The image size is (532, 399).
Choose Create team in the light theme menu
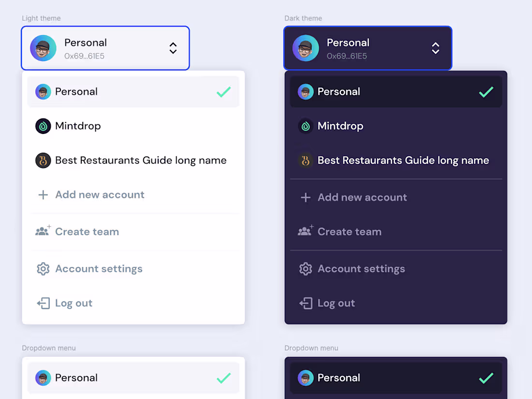87,232
